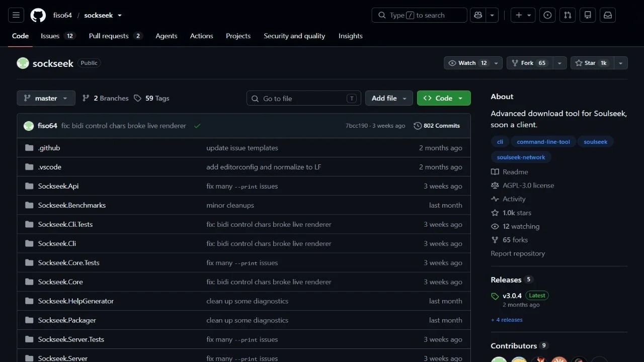This screenshot has height=362, width=644.
Task: Switch to the Code tab
Action: coord(20,36)
